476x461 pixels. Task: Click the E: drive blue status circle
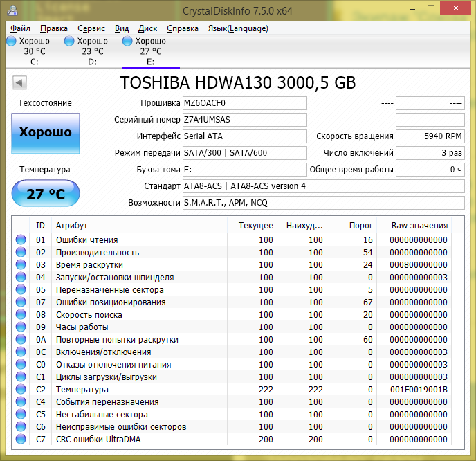127,41
